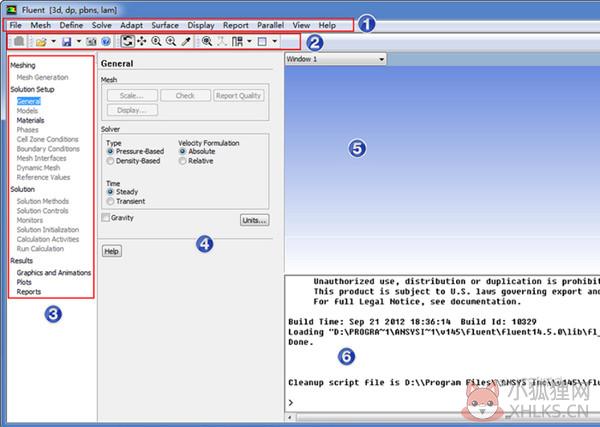600x427 pixels.
Task: Click the grayed-out first toolbar icon
Action: (19, 41)
